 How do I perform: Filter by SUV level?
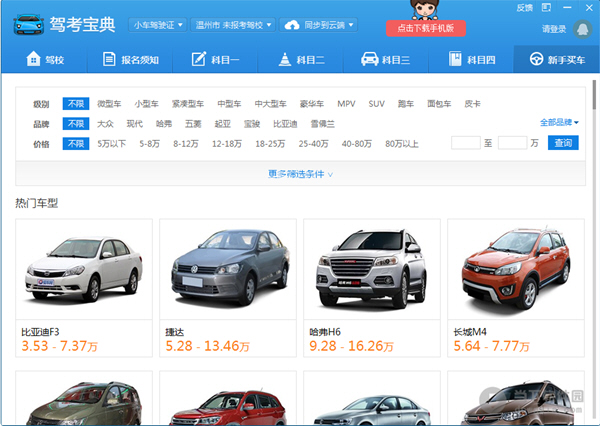click(376, 103)
